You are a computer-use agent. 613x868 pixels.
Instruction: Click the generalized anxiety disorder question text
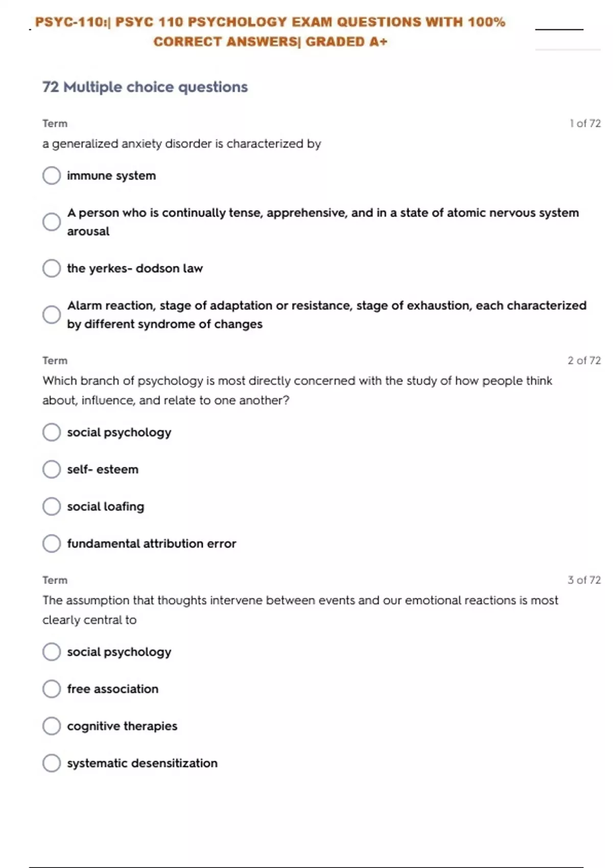tap(181, 144)
